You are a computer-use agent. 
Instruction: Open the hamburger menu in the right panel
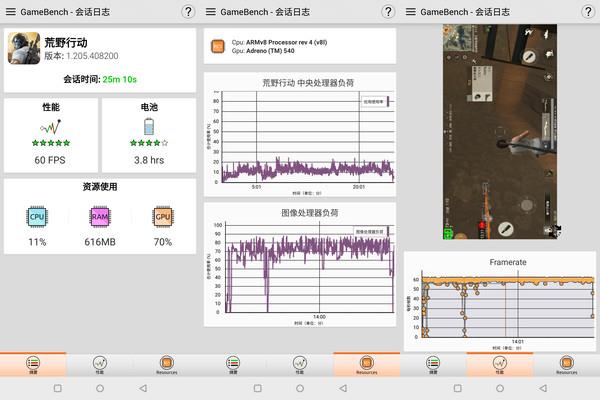411,12
